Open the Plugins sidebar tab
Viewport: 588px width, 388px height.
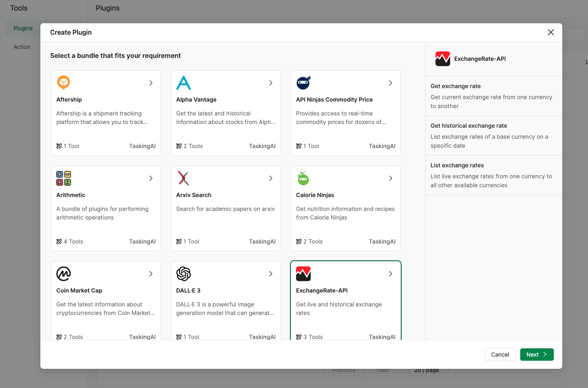pyautogui.click(x=23, y=28)
